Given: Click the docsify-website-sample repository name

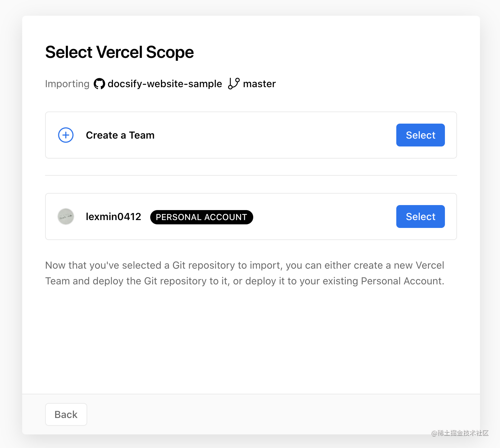Looking at the screenshot, I should click(x=165, y=84).
